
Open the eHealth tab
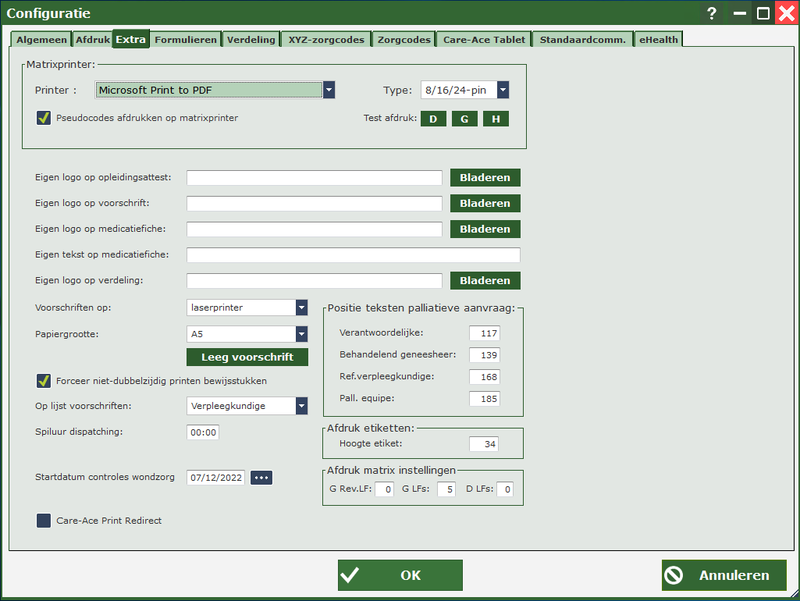pos(658,40)
